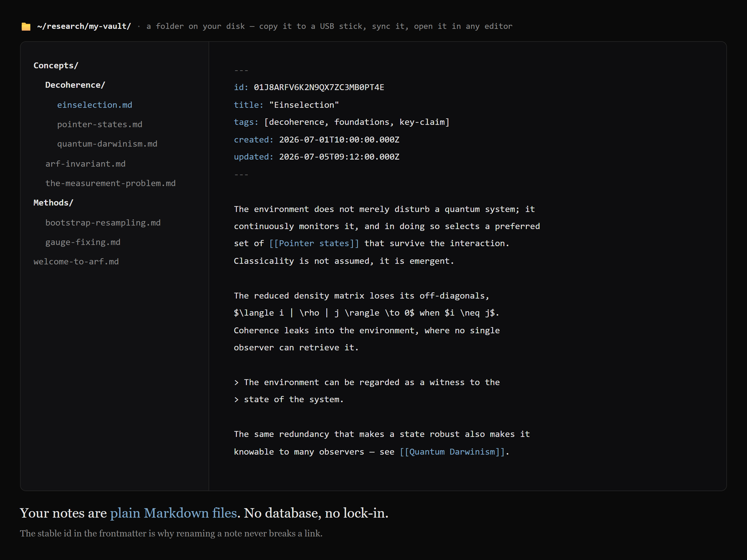The height and width of the screenshot is (560, 747).
Task: Open the-measurement-problem.md file
Action: click(x=110, y=183)
